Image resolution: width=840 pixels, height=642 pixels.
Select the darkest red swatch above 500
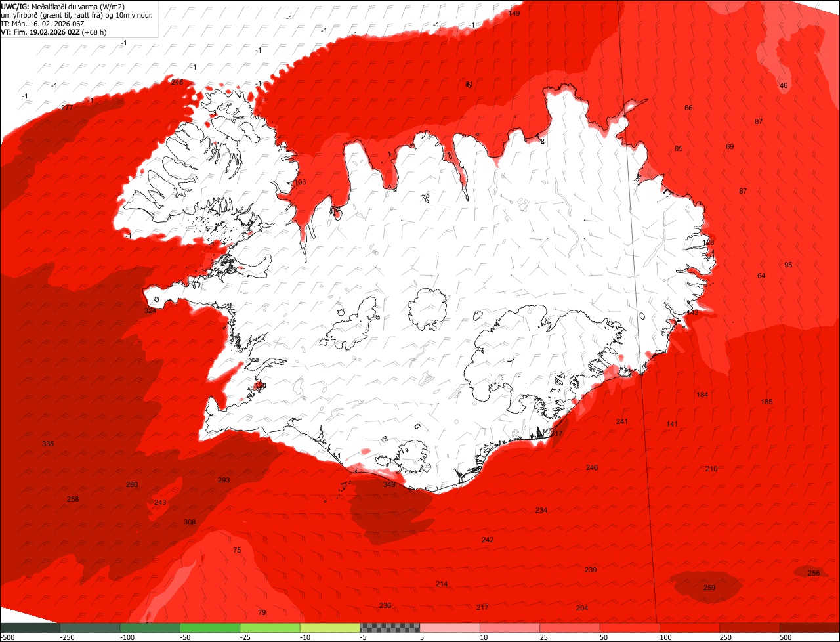tap(810, 628)
